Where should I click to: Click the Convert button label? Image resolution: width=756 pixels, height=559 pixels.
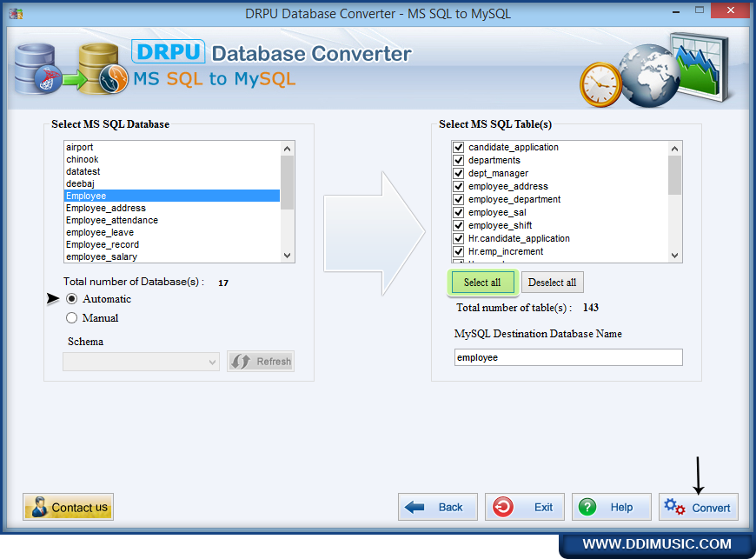click(x=711, y=508)
